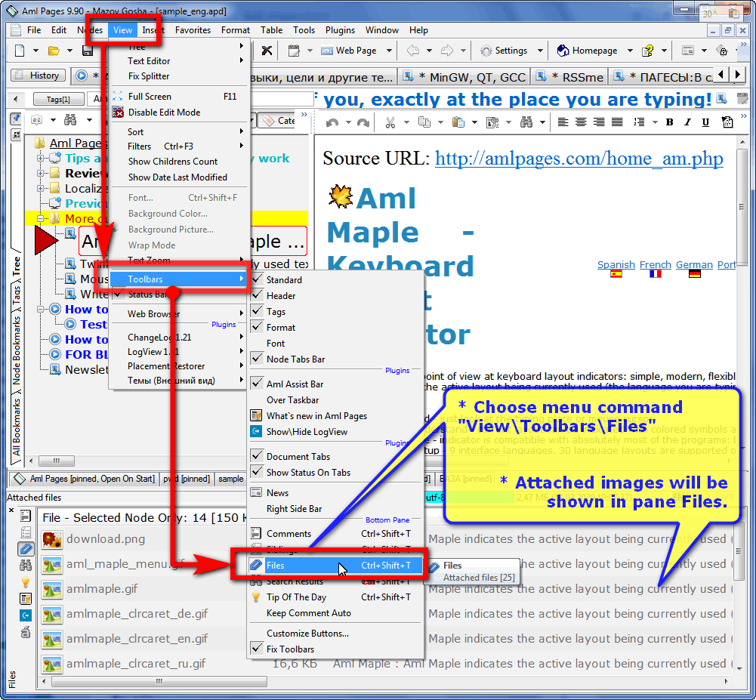Redo the edit in editor toolbar

pos(363,122)
